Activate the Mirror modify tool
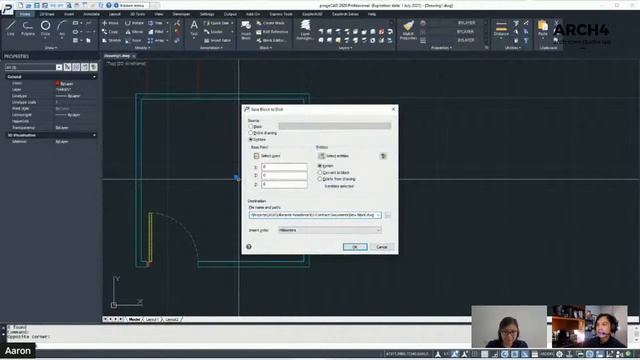Image resolution: width=640 pixels, height=360 pixels. pyautogui.click(x=135, y=31)
